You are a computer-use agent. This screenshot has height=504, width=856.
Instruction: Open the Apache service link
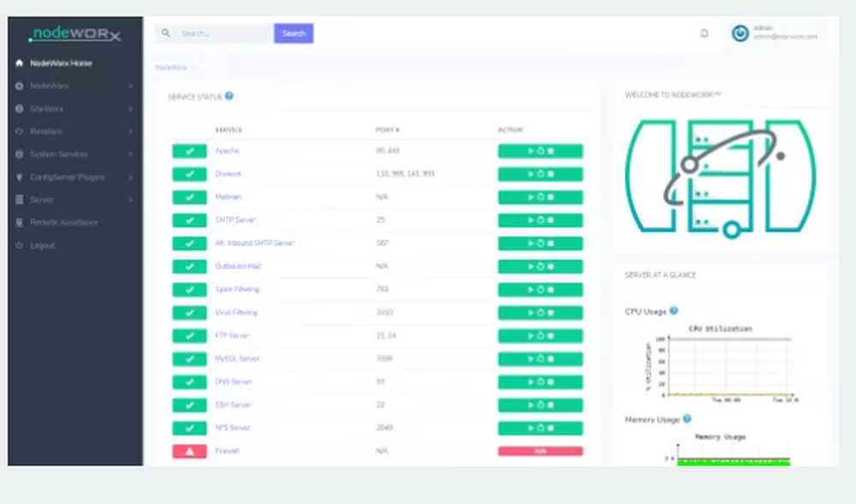227,151
